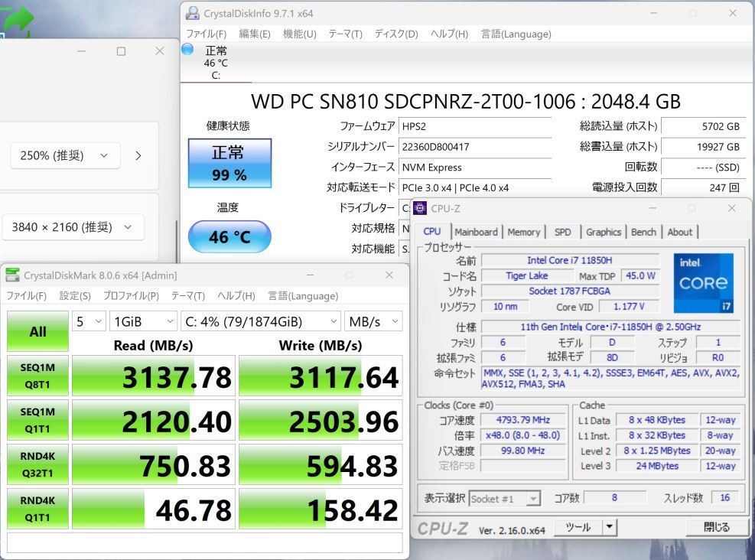Click the transfer mode field PCIe 3.0 x4
The height and width of the screenshot is (560, 755).
(x=475, y=187)
